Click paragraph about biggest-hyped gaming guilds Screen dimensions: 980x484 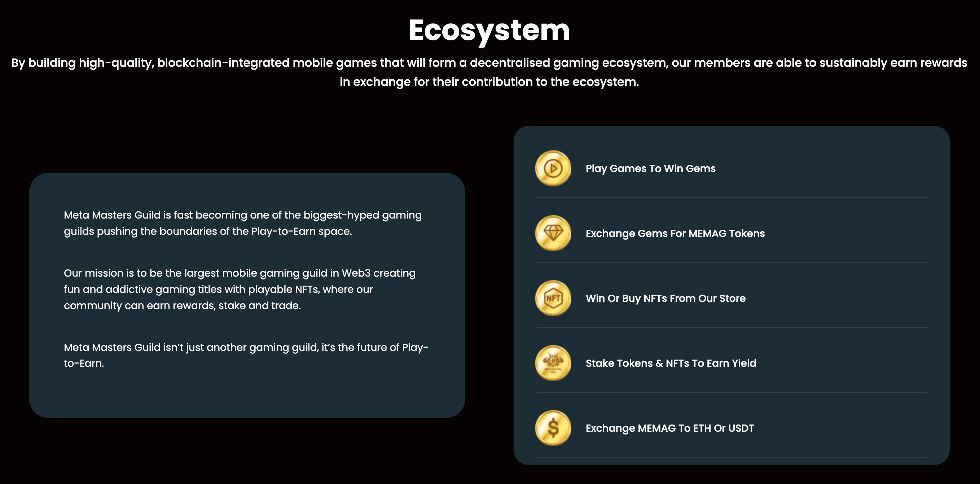(243, 223)
